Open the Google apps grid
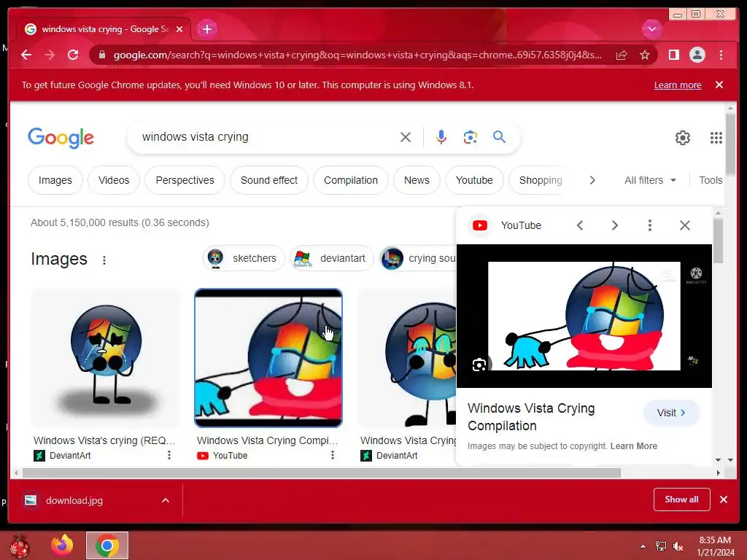Image resolution: width=747 pixels, height=560 pixels. tap(716, 138)
